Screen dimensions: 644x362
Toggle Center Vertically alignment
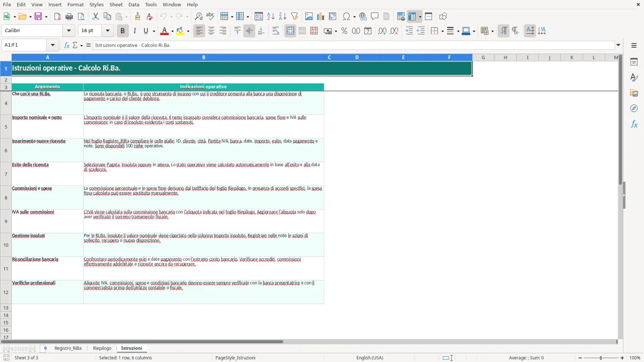point(250,31)
